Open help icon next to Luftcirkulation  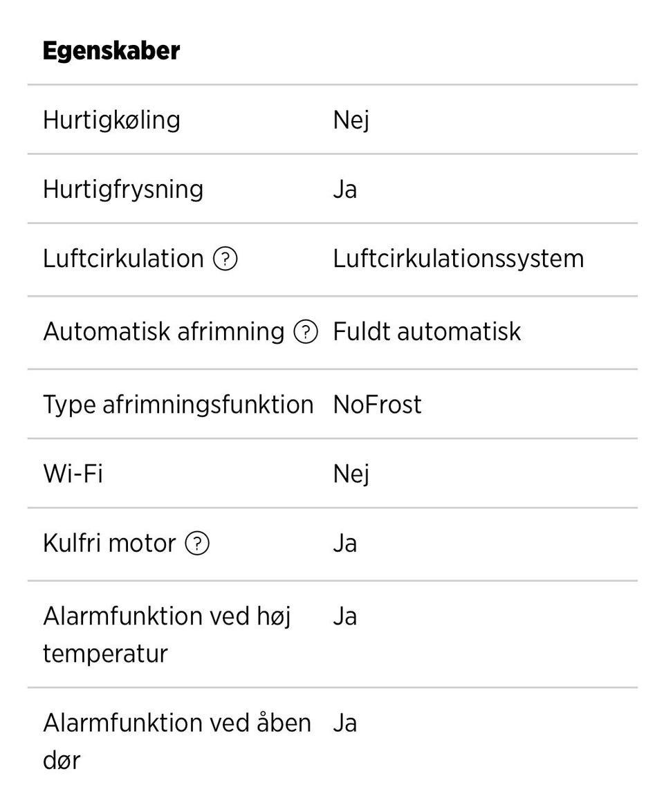225,259
